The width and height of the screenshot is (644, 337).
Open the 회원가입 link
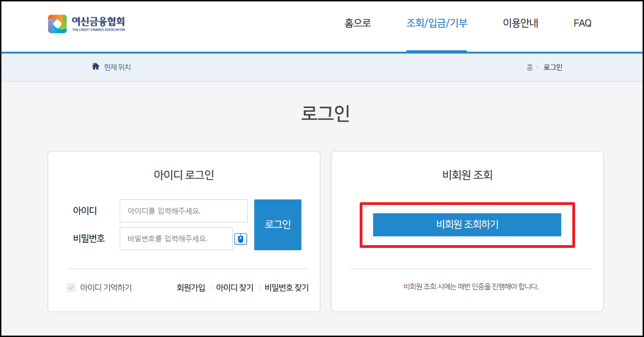tap(192, 288)
